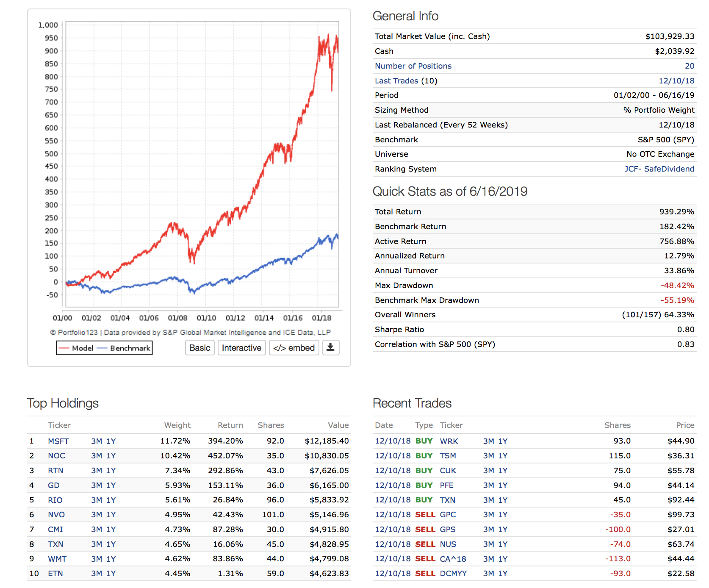The image size is (709, 588).
Task: Open the Number of Positions link
Action: (x=413, y=66)
